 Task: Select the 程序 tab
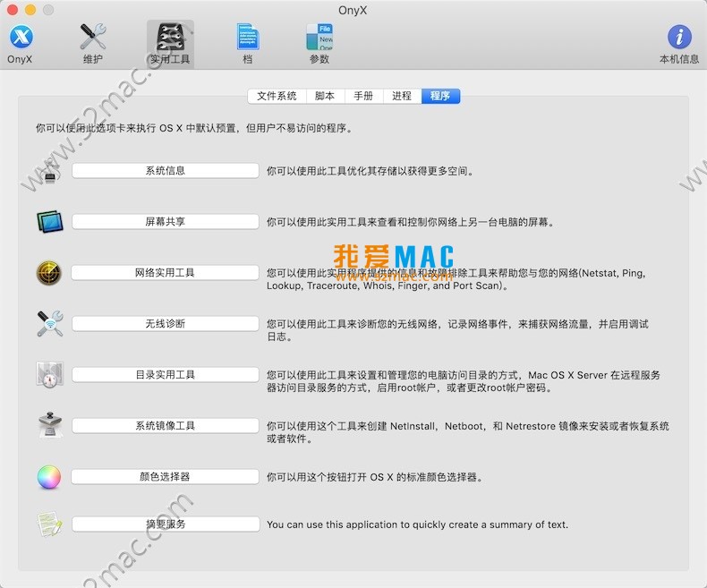pos(440,96)
